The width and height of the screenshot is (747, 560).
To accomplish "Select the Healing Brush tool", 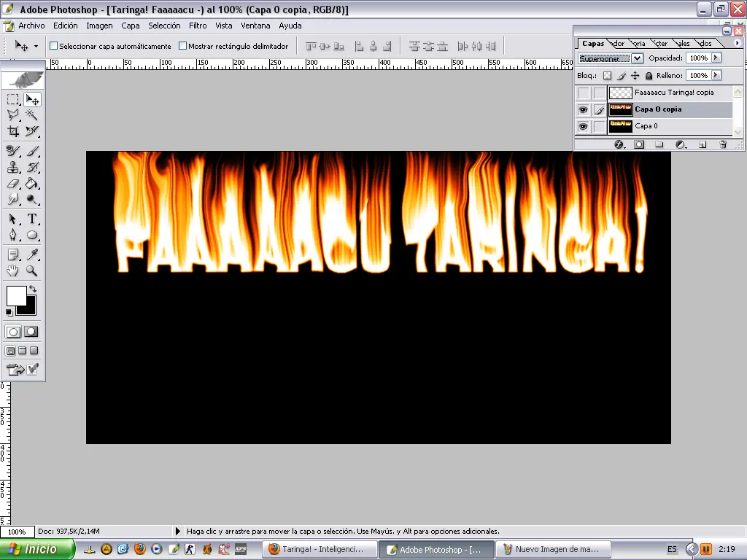I will (13, 151).
